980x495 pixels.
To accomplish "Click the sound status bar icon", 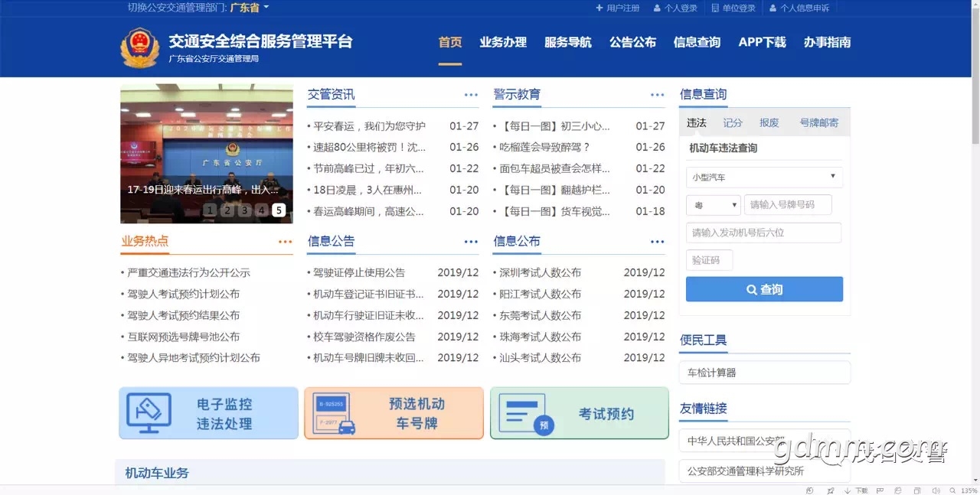I will coord(935,490).
